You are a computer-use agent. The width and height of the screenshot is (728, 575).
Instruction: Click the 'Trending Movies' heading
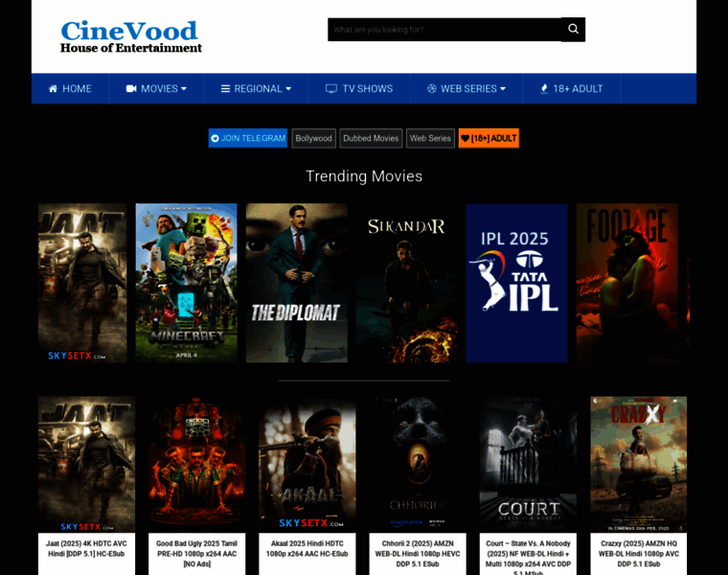pos(364,176)
